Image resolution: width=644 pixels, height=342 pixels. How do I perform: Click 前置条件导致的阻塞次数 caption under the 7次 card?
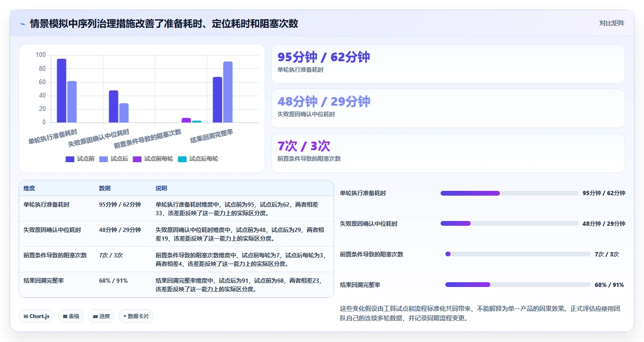pyautogui.click(x=309, y=159)
